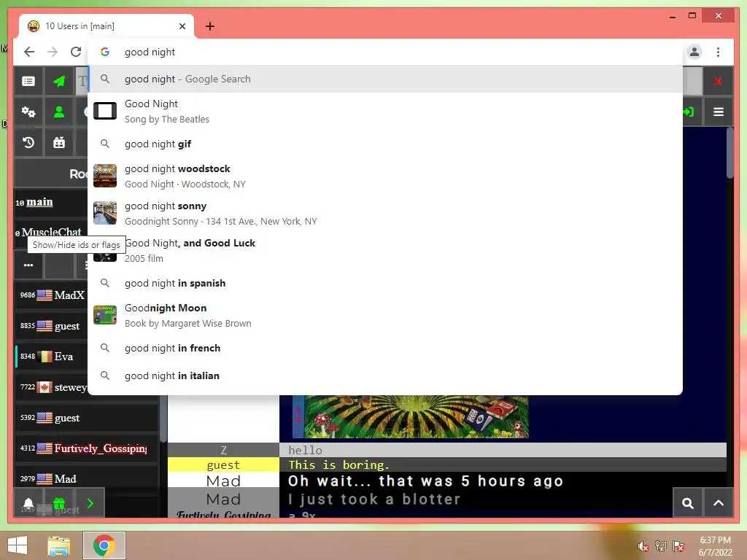Expand the green chevron arrow panel
Viewport: 747px width, 560px height.
pyautogui.click(x=90, y=503)
